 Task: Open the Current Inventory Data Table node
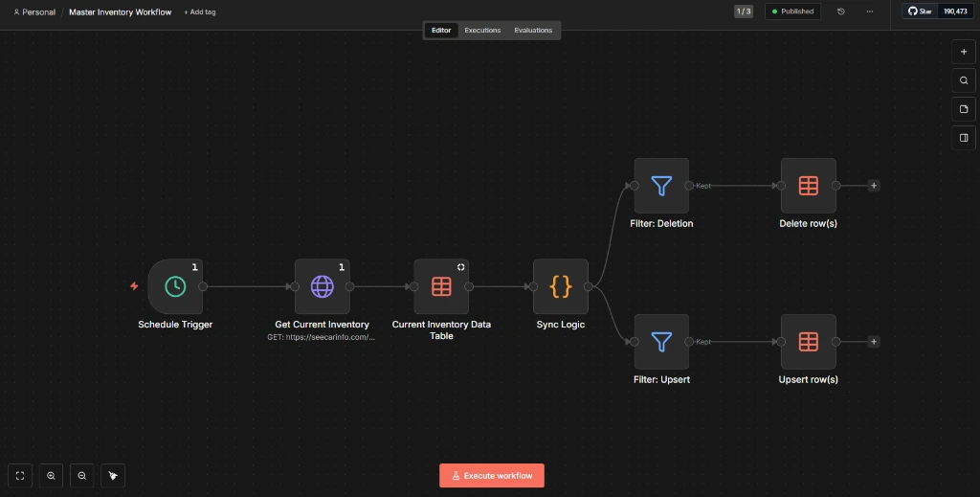pyautogui.click(x=441, y=286)
